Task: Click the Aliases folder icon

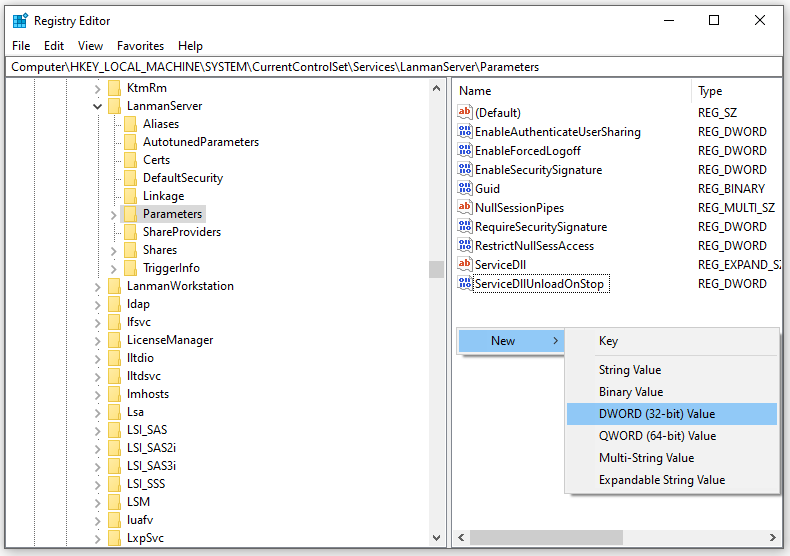Action: point(130,124)
